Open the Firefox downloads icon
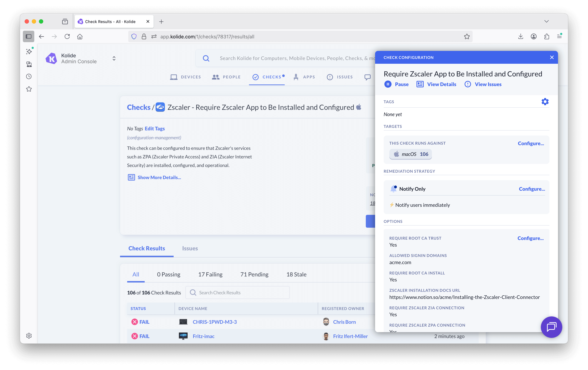The height and width of the screenshot is (370, 588). [520, 37]
